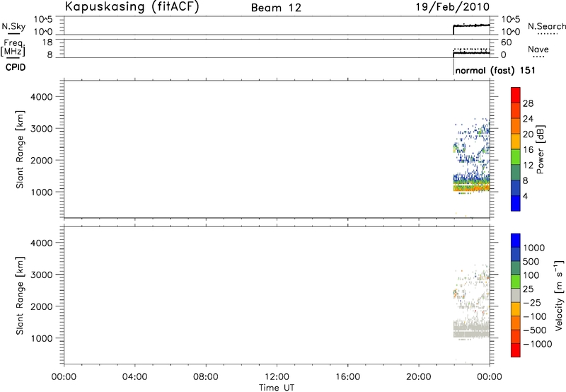Viewport: 566px width, 392px height.
Task: Click the "20:00" time axis label
Action: [418, 377]
